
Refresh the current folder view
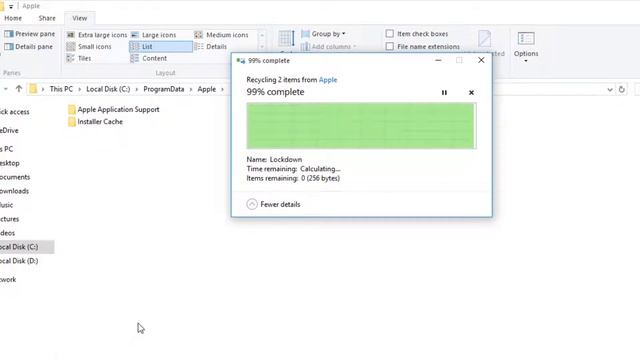(621, 89)
